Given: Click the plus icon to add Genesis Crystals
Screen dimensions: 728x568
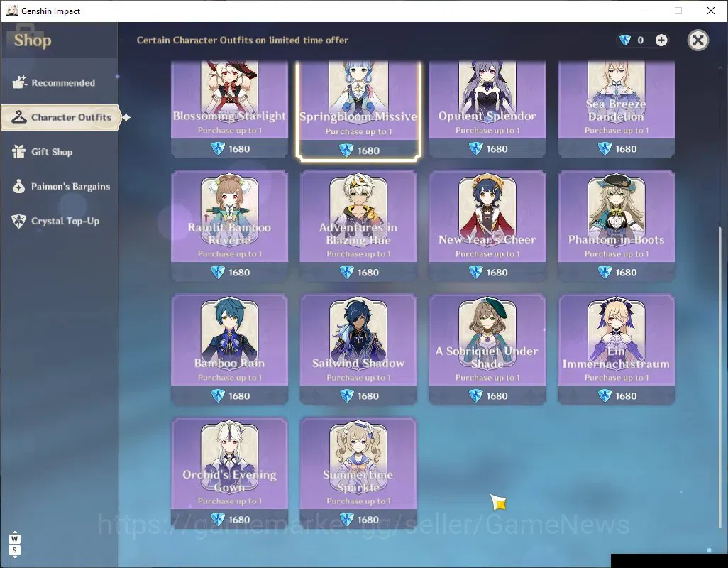Looking at the screenshot, I should (661, 40).
